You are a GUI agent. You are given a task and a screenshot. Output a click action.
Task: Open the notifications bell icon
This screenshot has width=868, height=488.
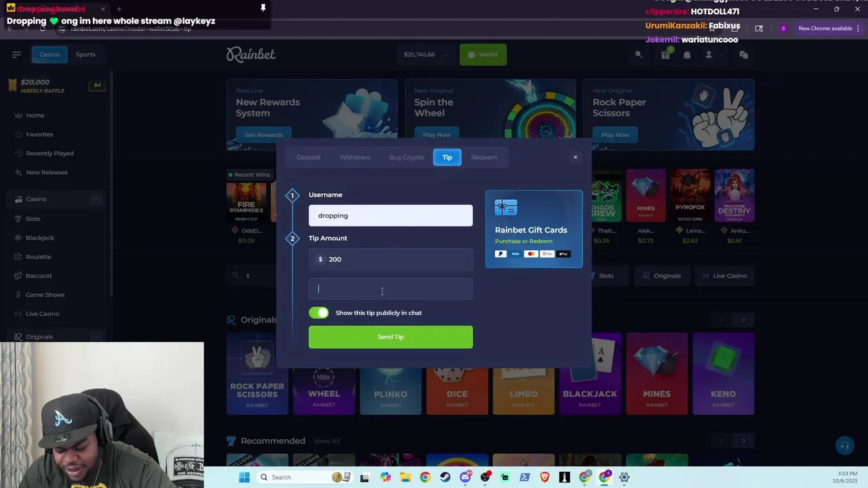687,55
